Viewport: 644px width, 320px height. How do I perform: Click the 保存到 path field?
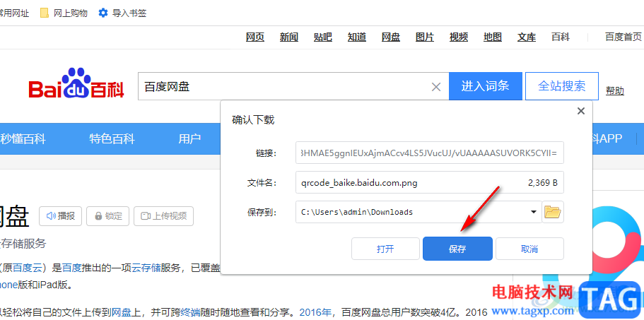click(418, 212)
